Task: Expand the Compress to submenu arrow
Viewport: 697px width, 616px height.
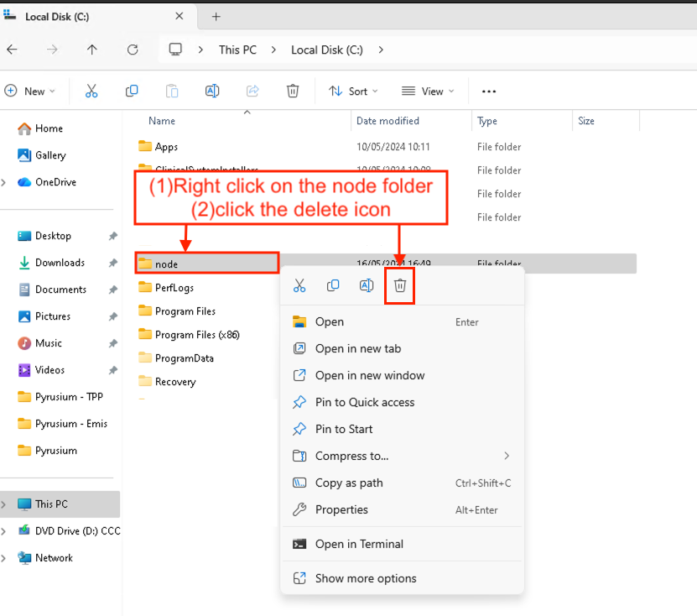Action: tap(507, 456)
